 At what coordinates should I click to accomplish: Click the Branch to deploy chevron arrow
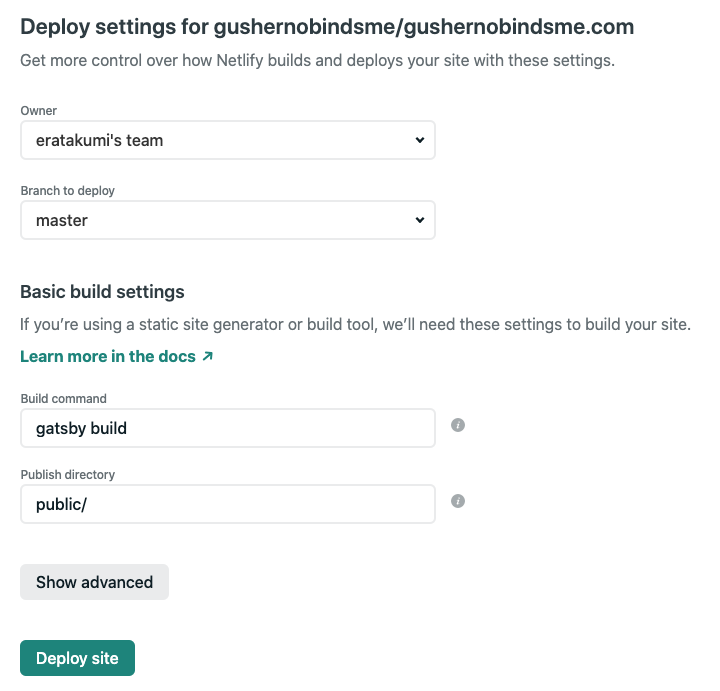[420, 220]
